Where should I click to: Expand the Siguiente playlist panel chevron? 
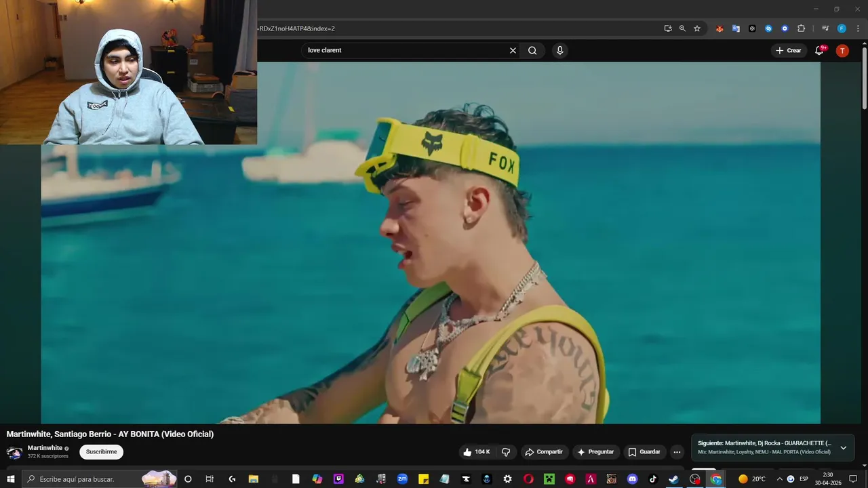click(843, 448)
